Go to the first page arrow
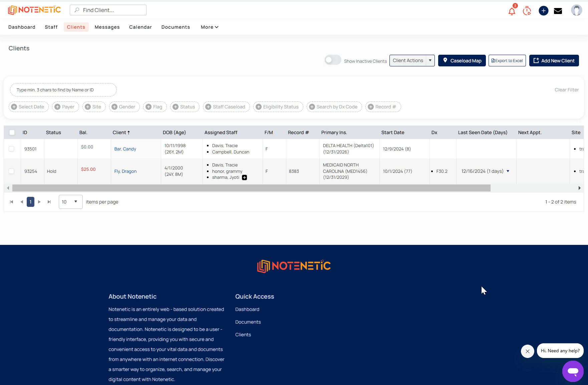588x385 pixels. [x=12, y=202]
